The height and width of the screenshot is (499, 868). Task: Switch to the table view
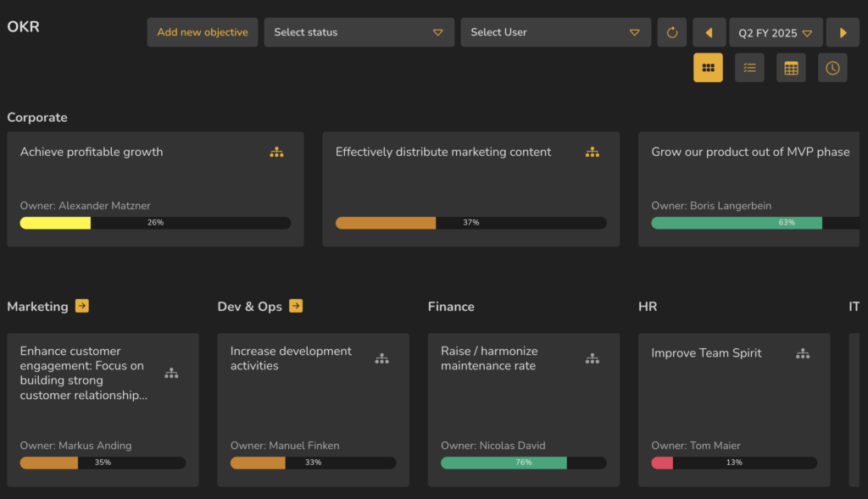click(x=791, y=68)
